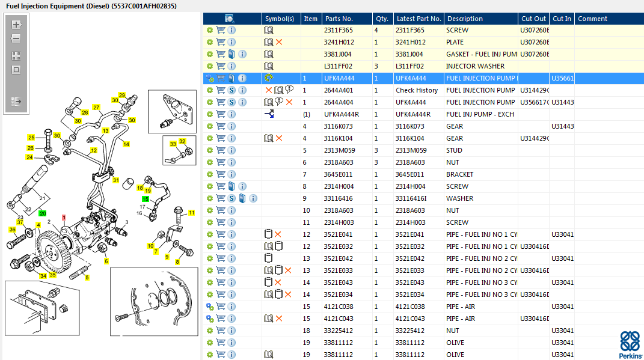Click the cylinder symbol in the 3521E042 row
The width and height of the screenshot is (644, 360).
(269, 258)
